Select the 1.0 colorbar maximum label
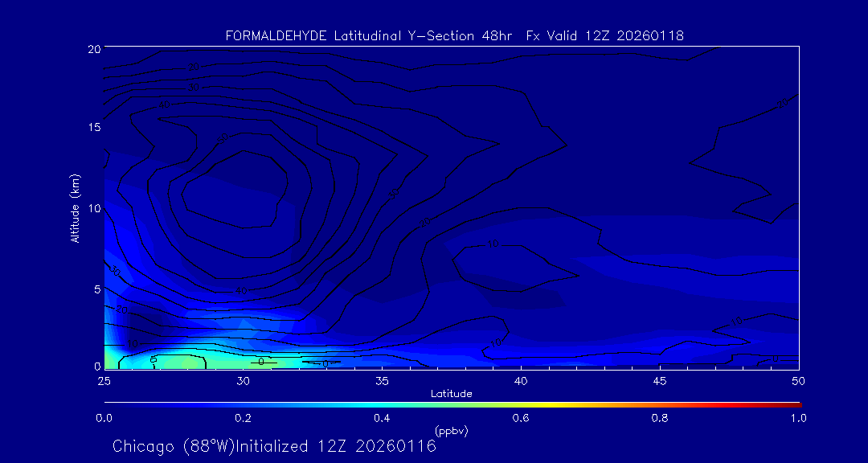868x463 pixels. coord(798,418)
